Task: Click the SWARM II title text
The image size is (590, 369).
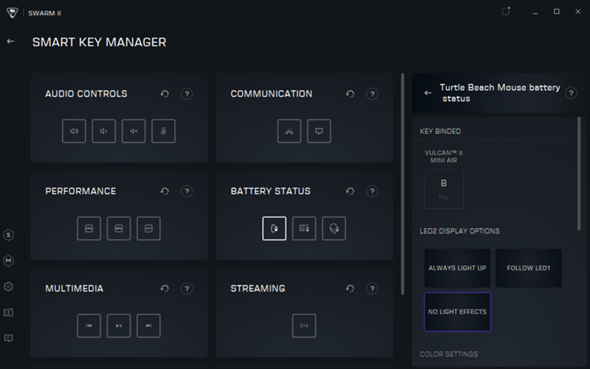Action: (x=44, y=13)
